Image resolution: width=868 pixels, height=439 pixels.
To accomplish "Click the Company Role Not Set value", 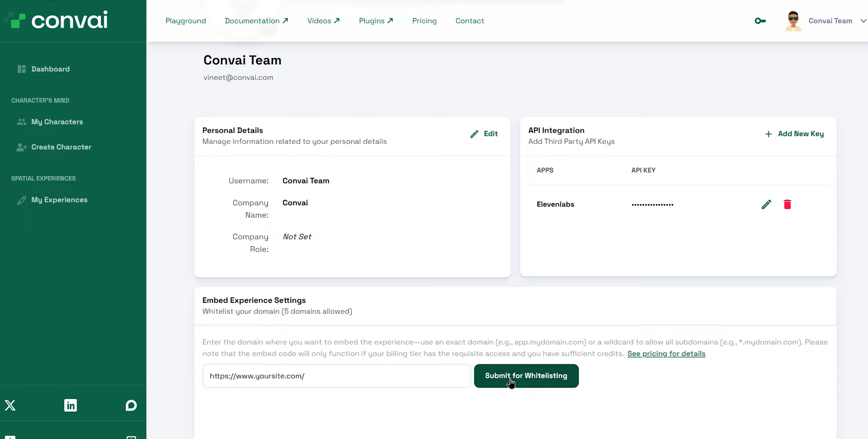I will [x=297, y=237].
